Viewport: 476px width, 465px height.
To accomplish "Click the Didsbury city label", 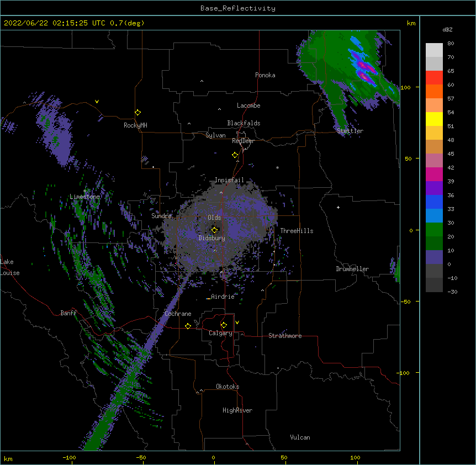I will point(212,238).
